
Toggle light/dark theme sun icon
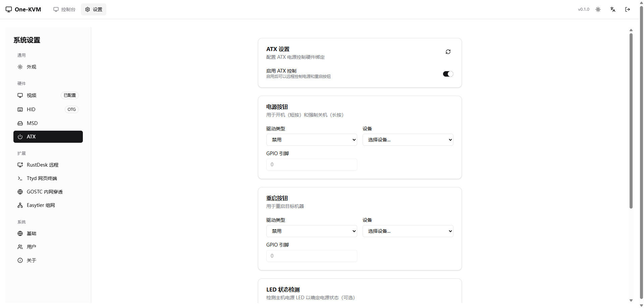pos(598,9)
